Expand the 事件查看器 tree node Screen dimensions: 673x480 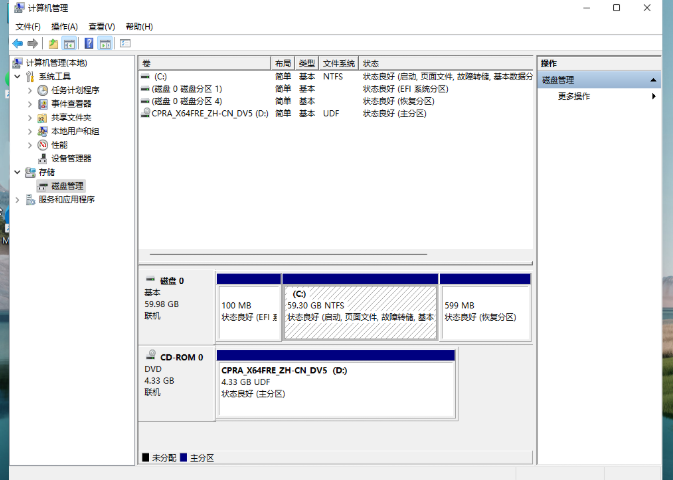[x=30, y=104]
